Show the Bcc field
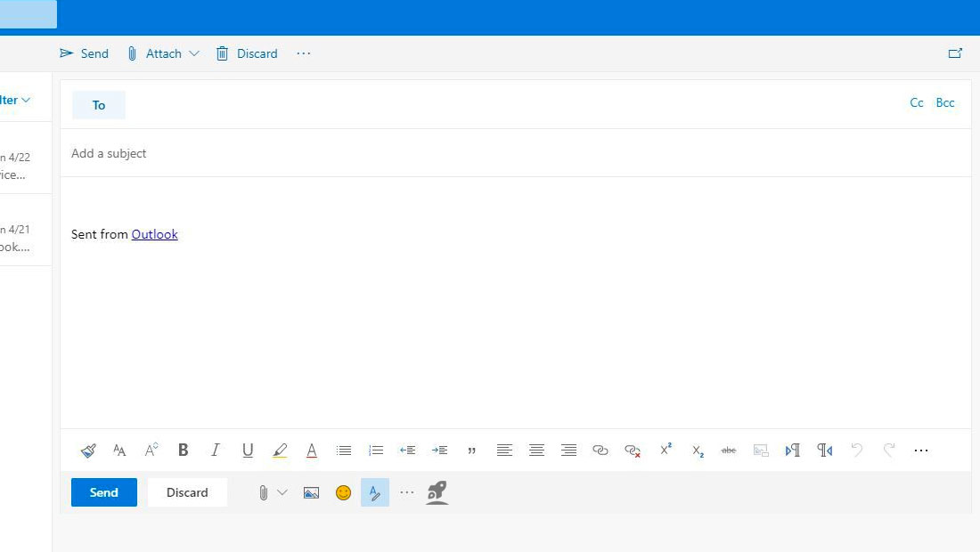This screenshot has height=552, width=980. pos(945,103)
